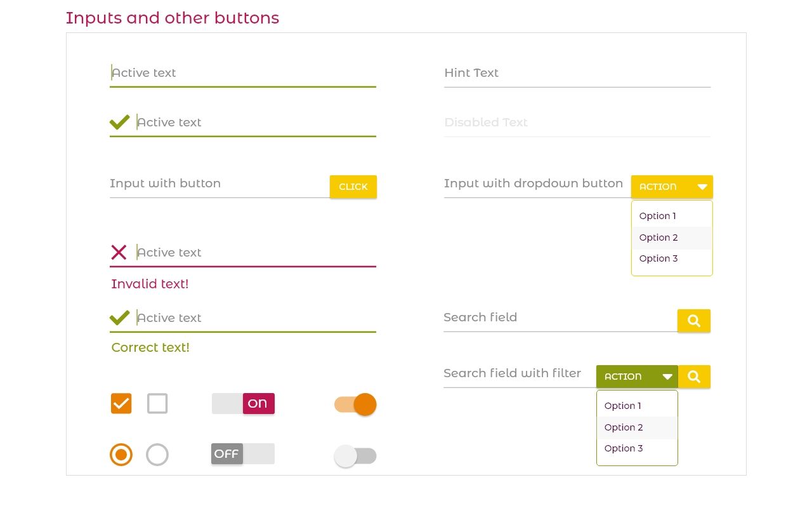This screenshot has width=812, height=508.
Task: Check the empty gray checkbox
Action: tap(157, 403)
